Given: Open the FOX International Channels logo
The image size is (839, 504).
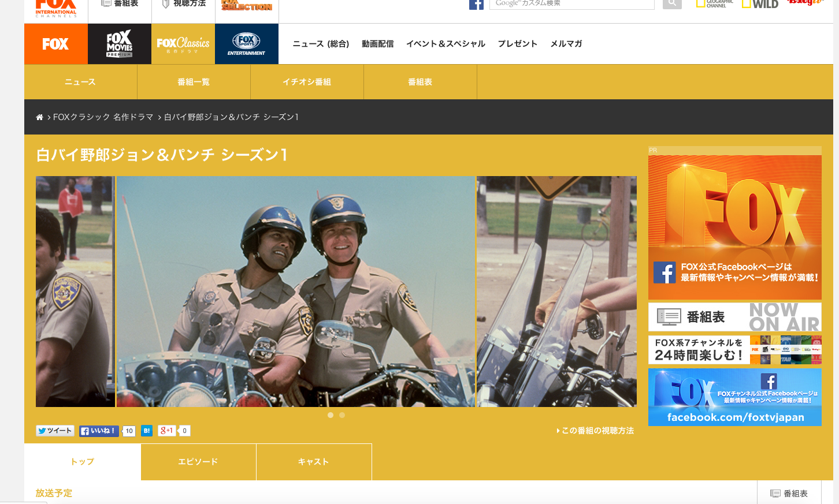Looking at the screenshot, I should point(56,8).
